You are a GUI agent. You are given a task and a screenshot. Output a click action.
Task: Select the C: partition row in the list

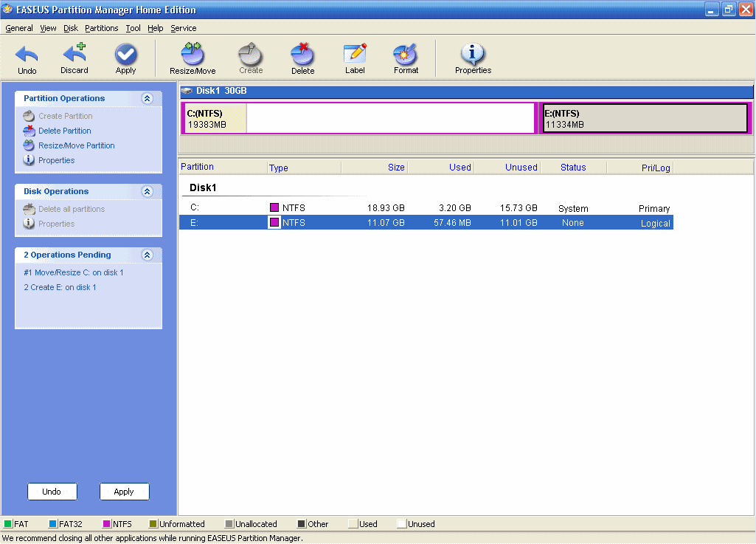pos(426,207)
